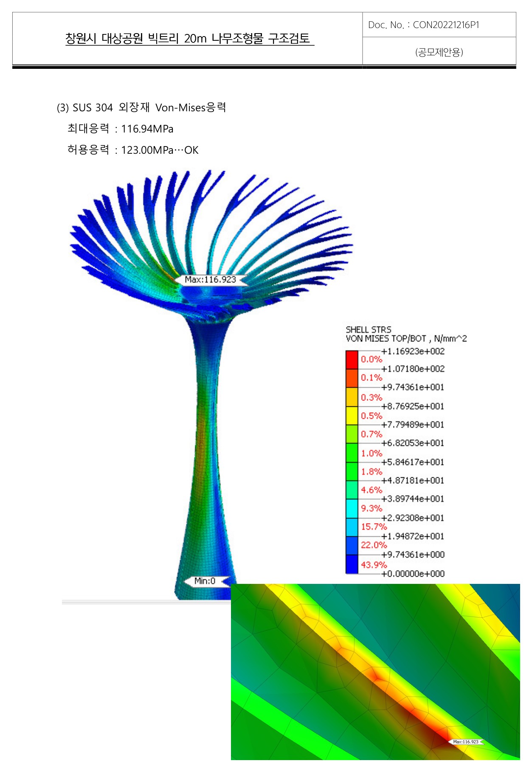Select heading (3) SUS 304 외장재 Von-Mises응력
The width and height of the screenshot is (532, 772).
pos(141,107)
